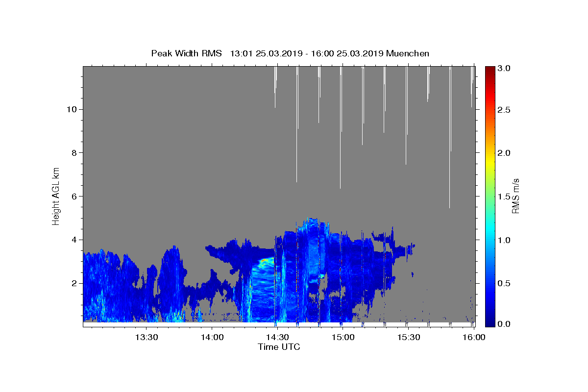
Task: Click the 14:30 time tick label
Action: (277, 337)
